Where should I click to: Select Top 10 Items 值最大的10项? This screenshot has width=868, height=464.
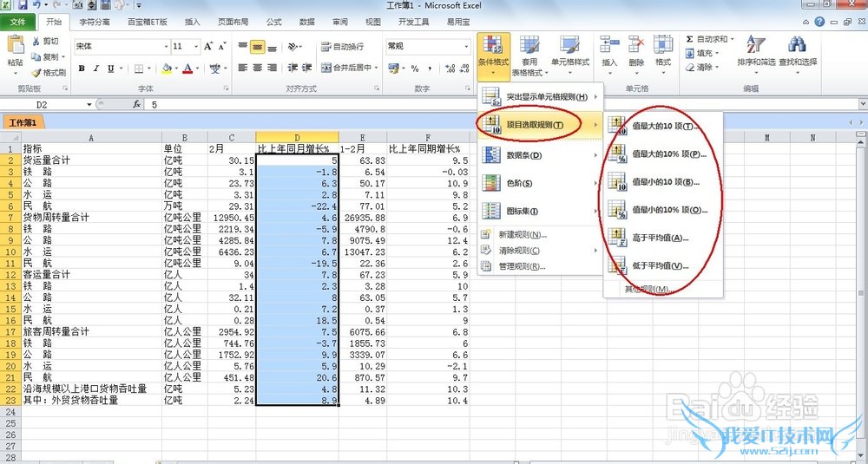pos(663,126)
